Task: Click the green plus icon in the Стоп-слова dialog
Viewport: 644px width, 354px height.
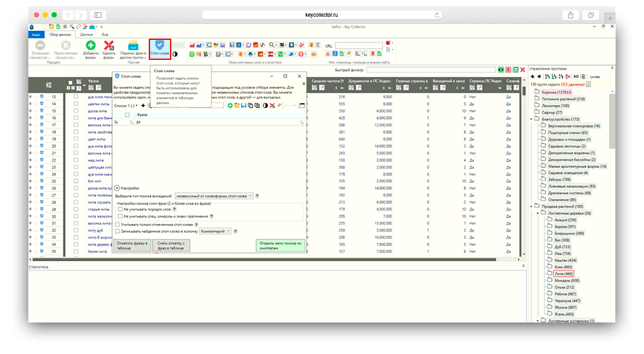Action: tap(230, 106)
